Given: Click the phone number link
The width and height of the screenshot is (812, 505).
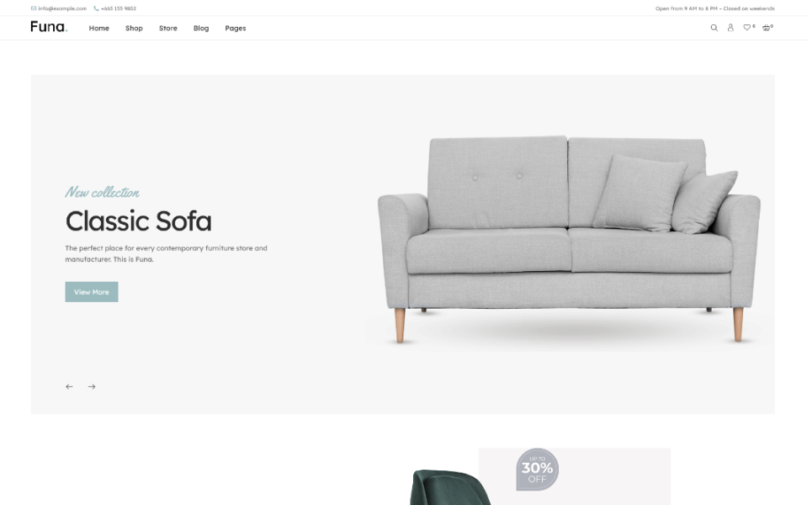Looking at the screenshot, I should [119, 8].
